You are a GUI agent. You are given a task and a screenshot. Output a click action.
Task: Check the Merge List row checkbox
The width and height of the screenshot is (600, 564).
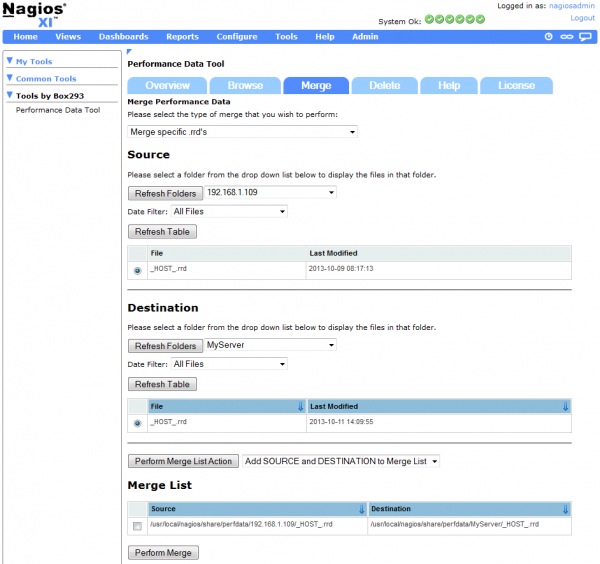(x=136, y=526)
